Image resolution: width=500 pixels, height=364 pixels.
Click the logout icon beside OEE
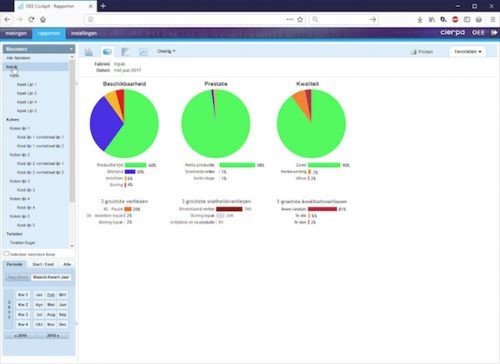tap(494, 33)
